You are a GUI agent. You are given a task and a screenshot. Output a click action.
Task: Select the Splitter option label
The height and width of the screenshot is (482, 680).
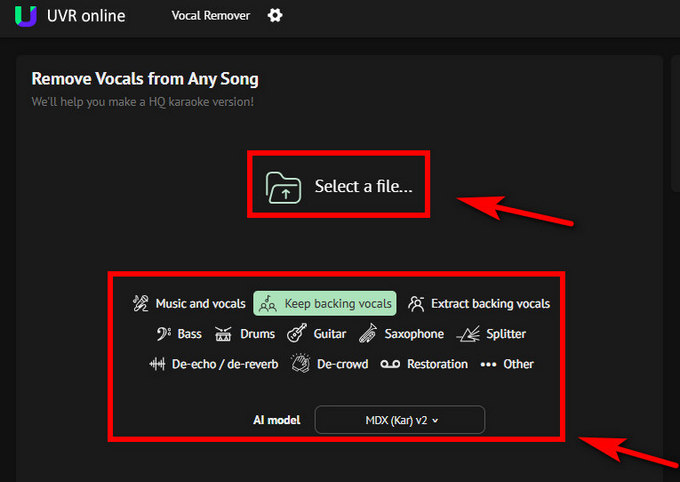pyautogui.click(x=506, y=334)
